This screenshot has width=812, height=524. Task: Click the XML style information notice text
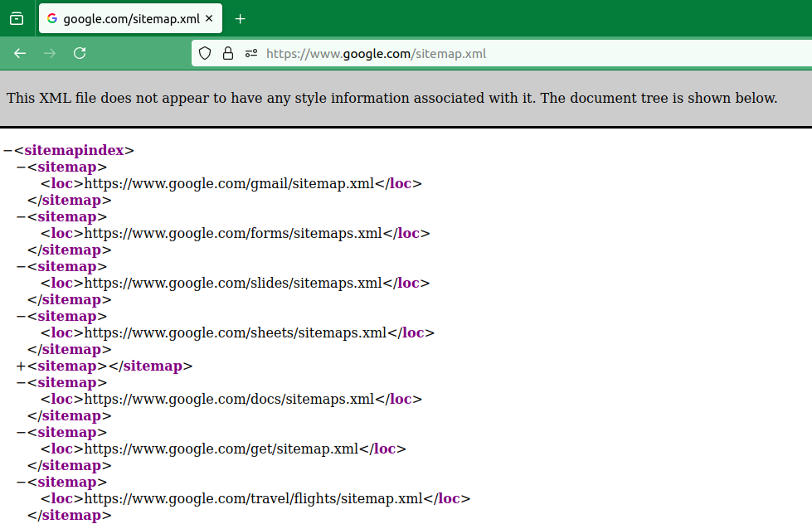point(392,98)
